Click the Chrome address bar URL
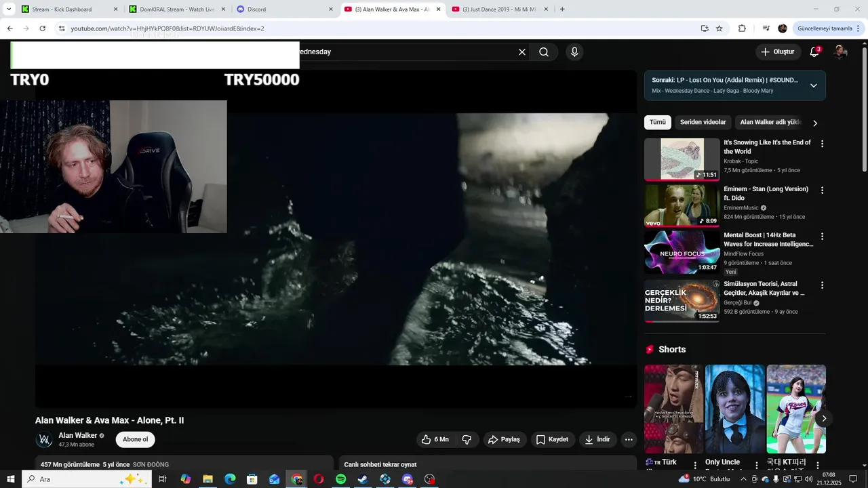The width and height of the screenshot is (868, 488). click(x=167, y=28)
